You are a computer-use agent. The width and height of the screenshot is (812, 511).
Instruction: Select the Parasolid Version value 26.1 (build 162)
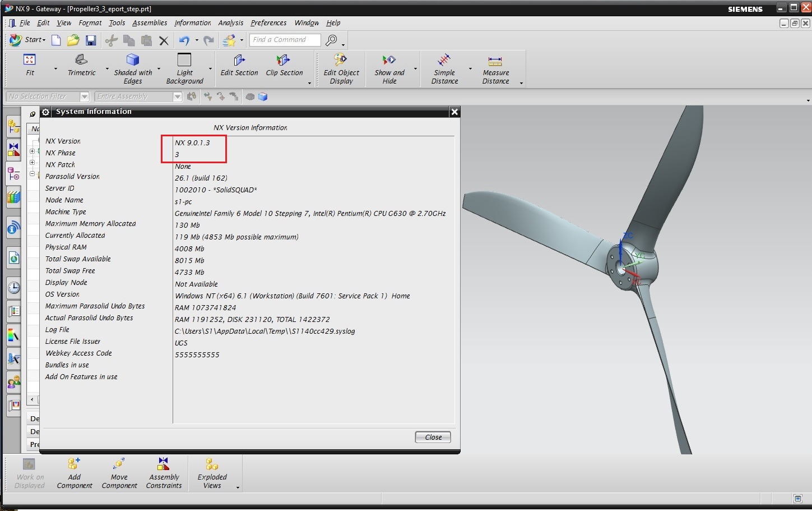click(201, 178)
